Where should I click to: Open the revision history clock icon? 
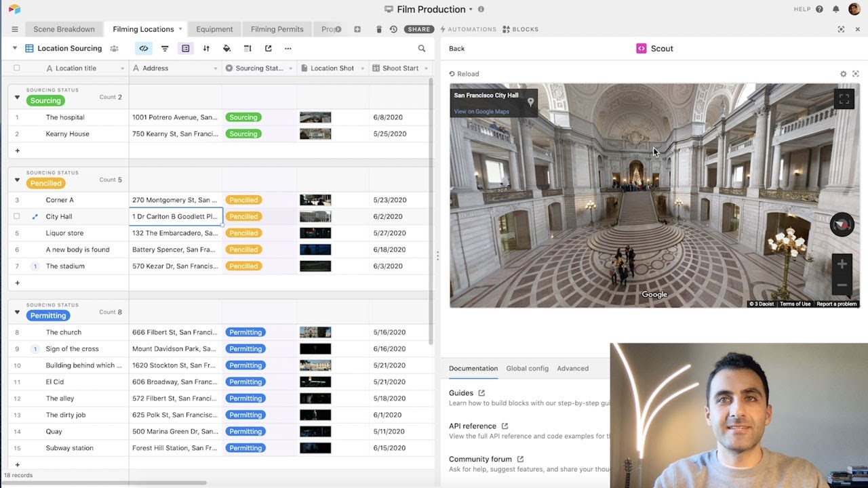[393, 29]
